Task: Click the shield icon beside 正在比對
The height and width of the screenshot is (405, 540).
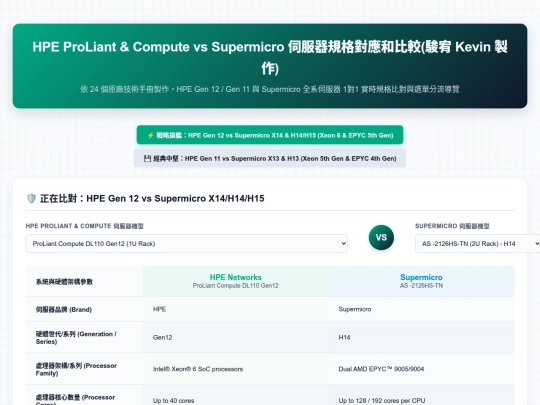Action: 31,198
